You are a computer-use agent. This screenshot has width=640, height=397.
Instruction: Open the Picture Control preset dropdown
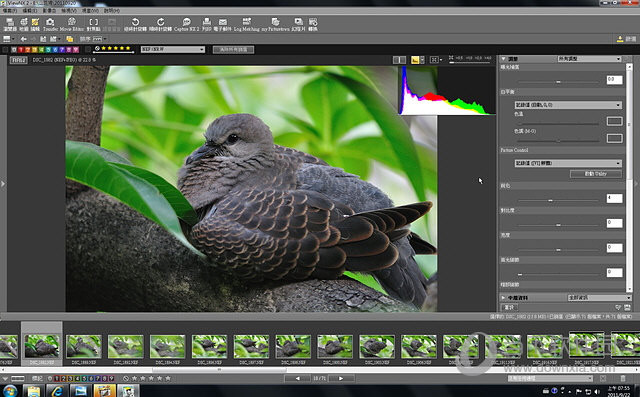pyautogui.click(x=568, y=163)
